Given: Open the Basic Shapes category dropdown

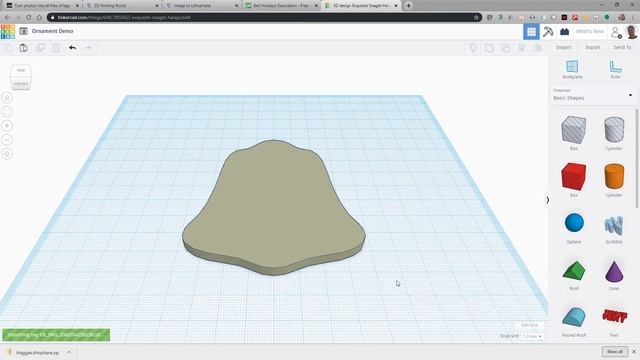Looking at the screenshot, I should 593,95.
